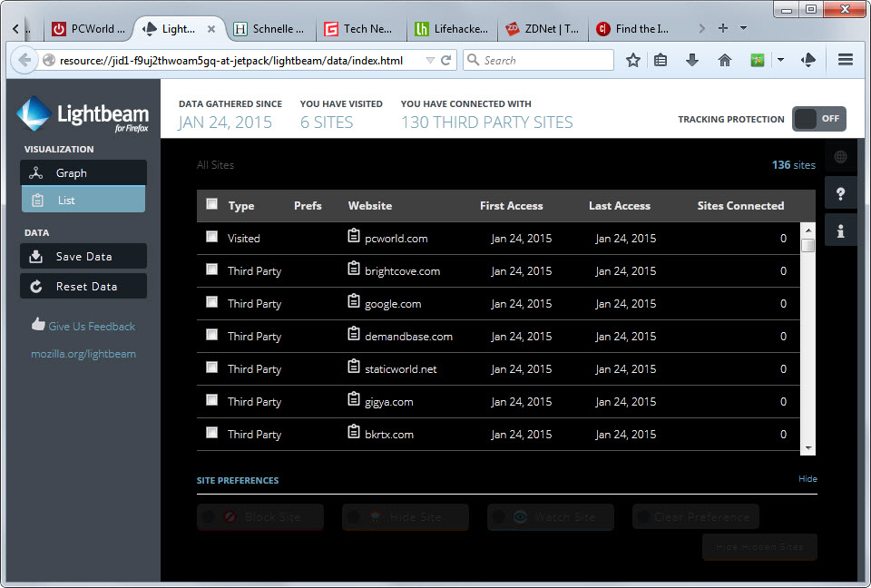Open the mozilla.org/lightbeam link

click(x=83, y=354)
